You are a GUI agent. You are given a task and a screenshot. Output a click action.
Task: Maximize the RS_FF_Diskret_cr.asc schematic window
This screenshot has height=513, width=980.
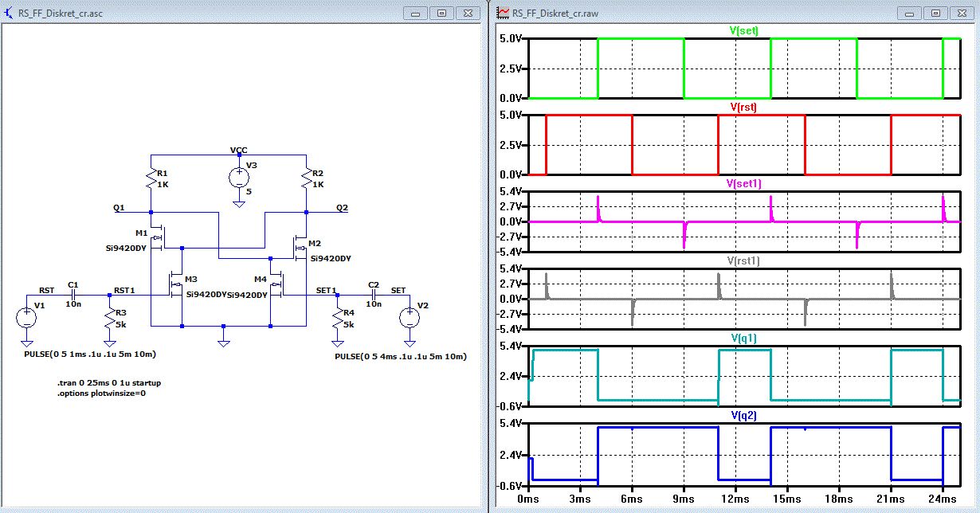coord(442,13)
